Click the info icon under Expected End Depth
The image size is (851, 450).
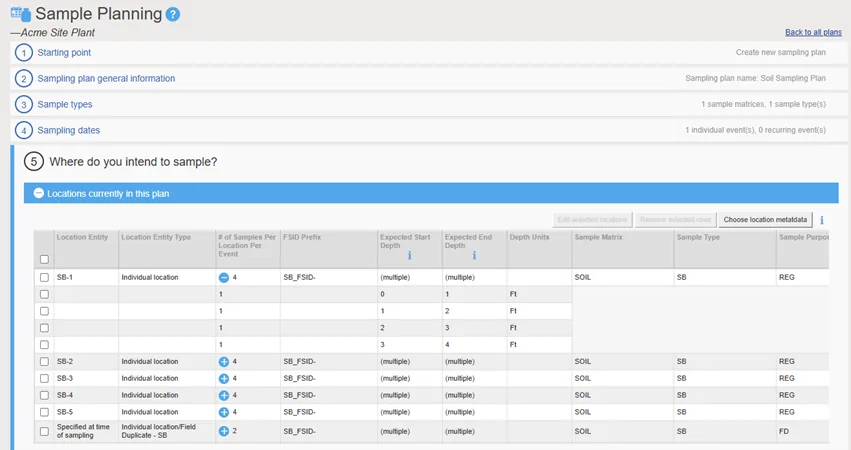[x=474, y=255]
